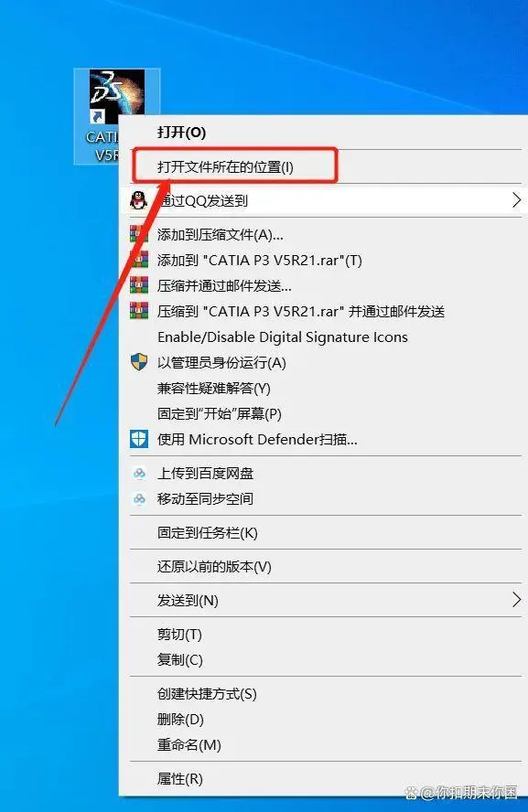Choose 兼容性疑难解答(Y)
528x812 pixels.
[x=213, y=388]
